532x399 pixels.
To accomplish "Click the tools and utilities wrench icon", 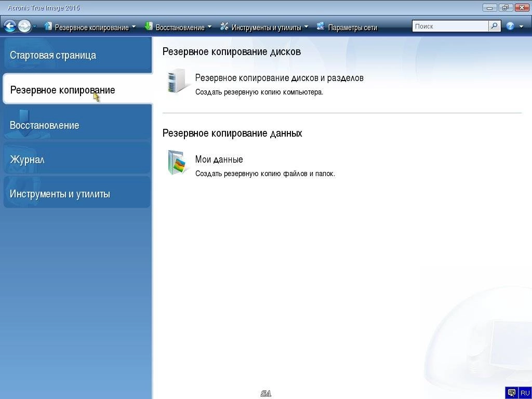I will (x=224, y=26).
